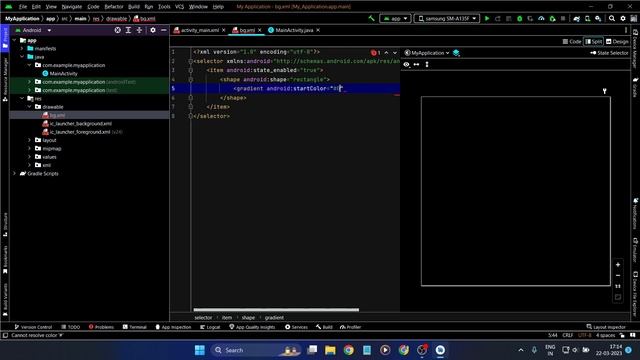Expand the layout folder
Screen dimensions: 640x360
29,140
